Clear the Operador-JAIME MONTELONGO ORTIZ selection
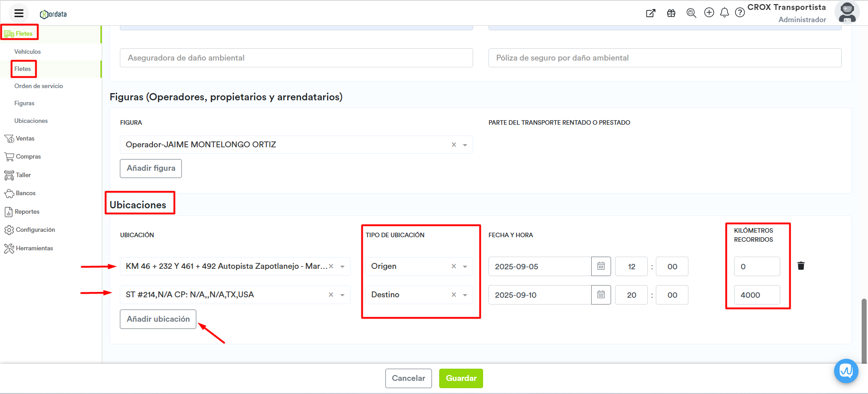This screenshot has height=394, width=868. click(454, 145)
